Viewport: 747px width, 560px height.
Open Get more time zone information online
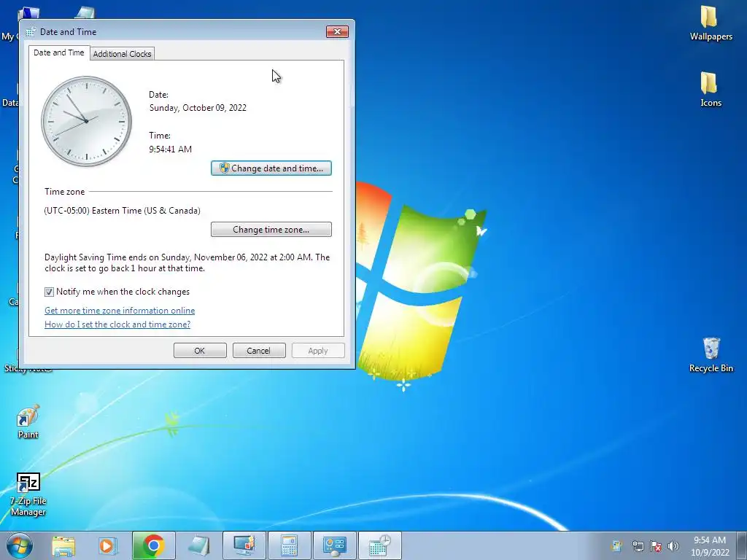tap(120, 311)
